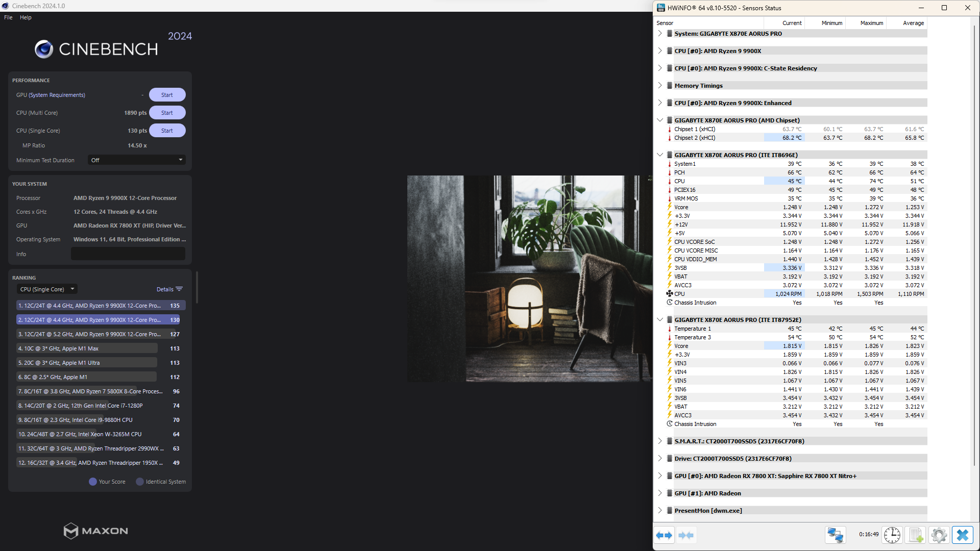
Task: Start the CPU (Multi Core) benchmark
Action: 167,113
